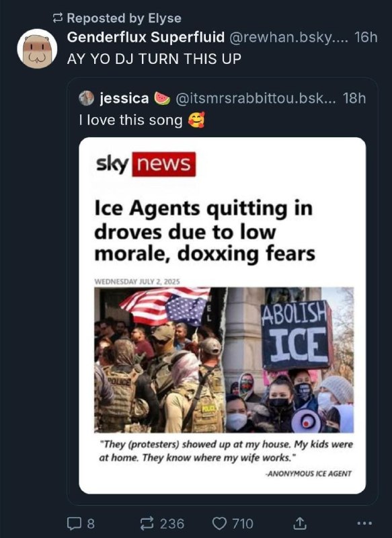Viewport: 392px width, 538px height.
Task: Click the repost arrows icon
Action: (x=147, y=524)
